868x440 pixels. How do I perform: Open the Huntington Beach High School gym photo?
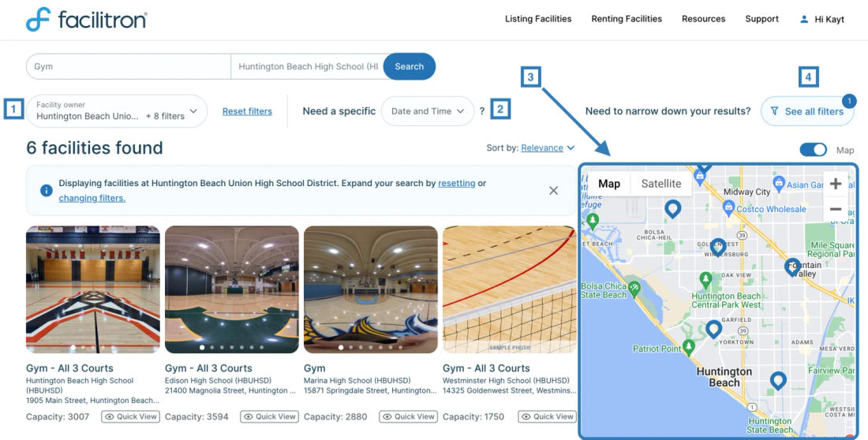(x=93, y=289)
